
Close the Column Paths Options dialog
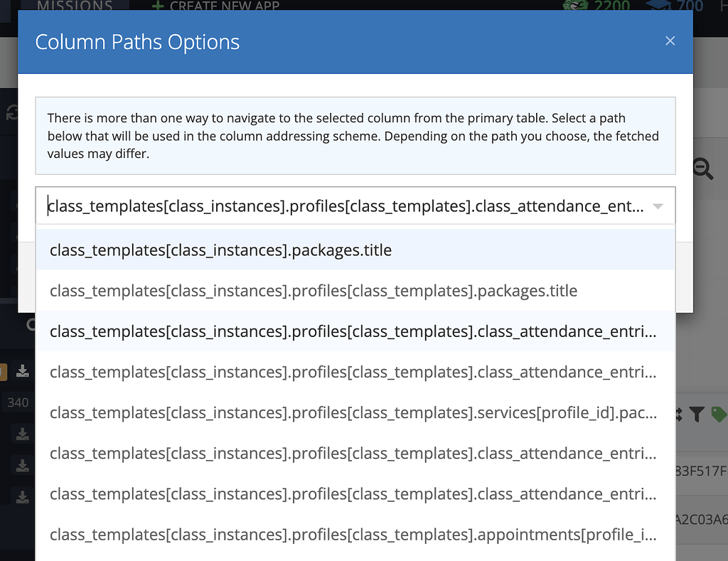pos(670,41)
